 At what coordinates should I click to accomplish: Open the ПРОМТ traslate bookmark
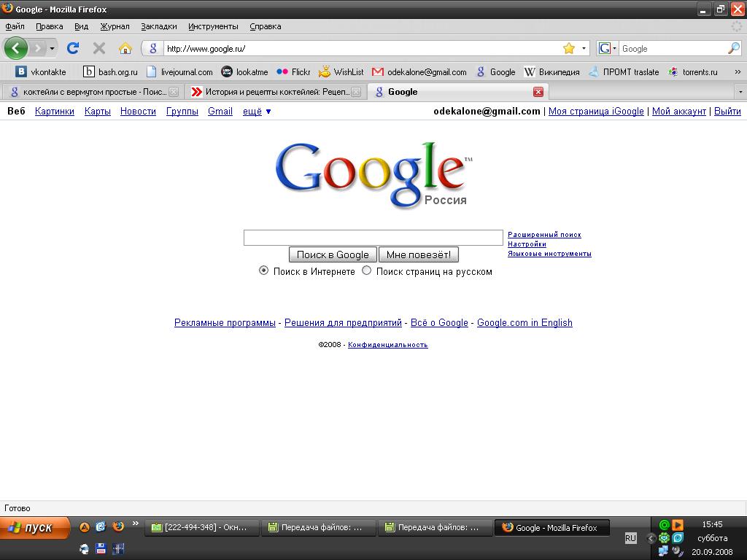(624, 72)
